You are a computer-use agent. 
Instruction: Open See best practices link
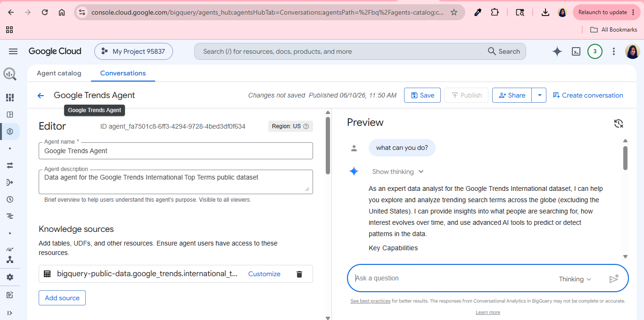tap(371, 301)
